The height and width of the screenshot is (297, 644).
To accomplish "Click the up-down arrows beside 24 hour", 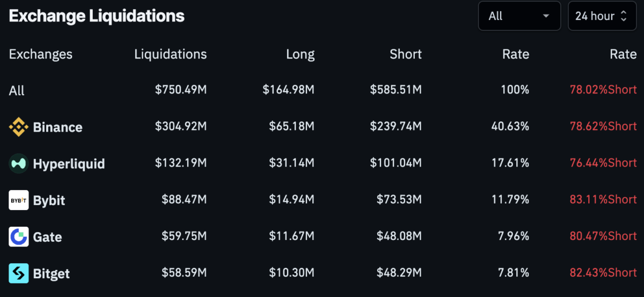I will [x=624, y=16].
